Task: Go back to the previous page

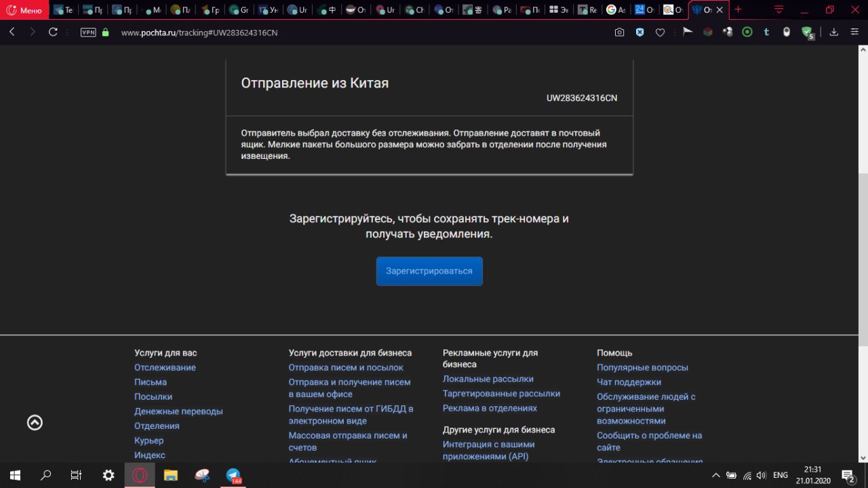Action: pos(12,32)
